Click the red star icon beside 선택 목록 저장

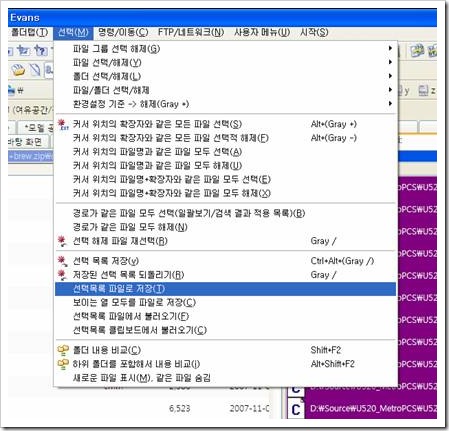tap(62, 261)
